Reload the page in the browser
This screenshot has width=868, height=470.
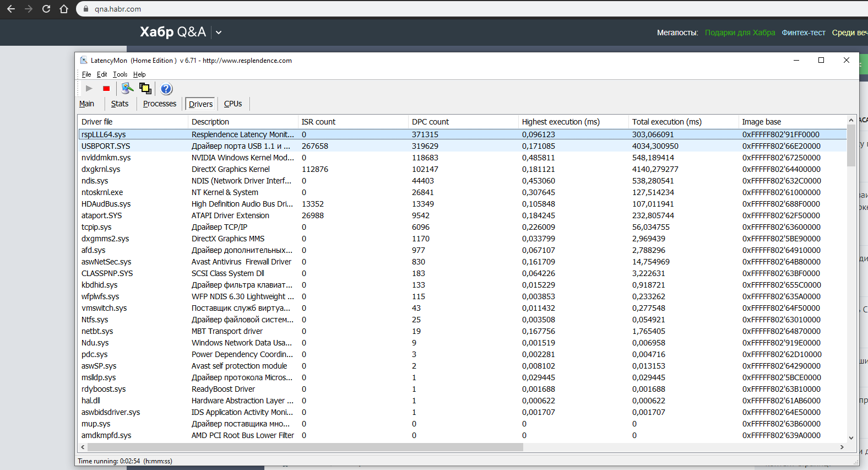pyautogui.click(x=46, y=9)
